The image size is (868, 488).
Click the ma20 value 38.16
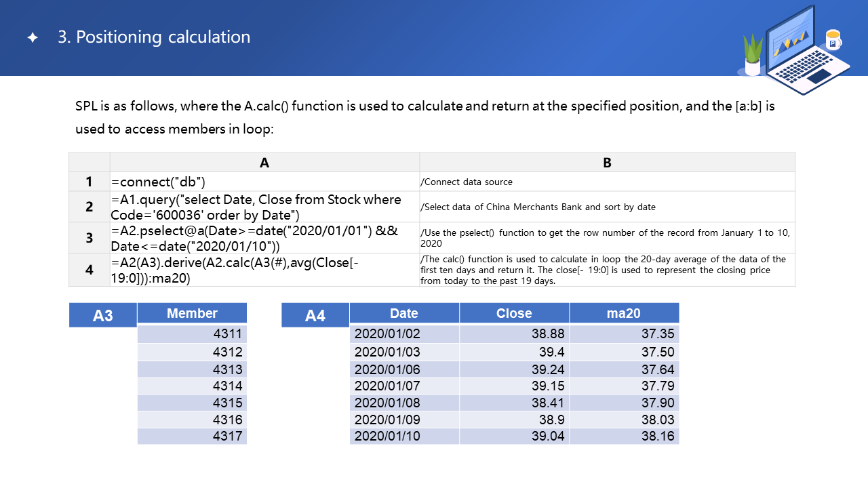624,436
